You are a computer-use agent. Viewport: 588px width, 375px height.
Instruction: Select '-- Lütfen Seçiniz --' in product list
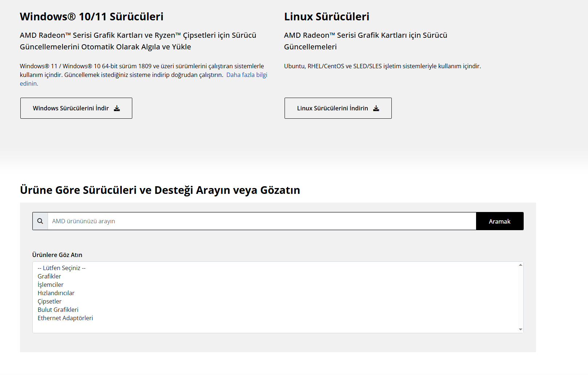(61, 268)
